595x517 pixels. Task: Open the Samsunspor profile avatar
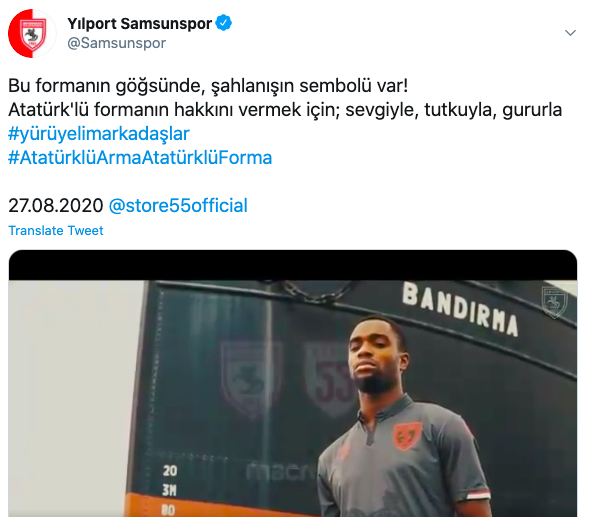tap(32, 33)
